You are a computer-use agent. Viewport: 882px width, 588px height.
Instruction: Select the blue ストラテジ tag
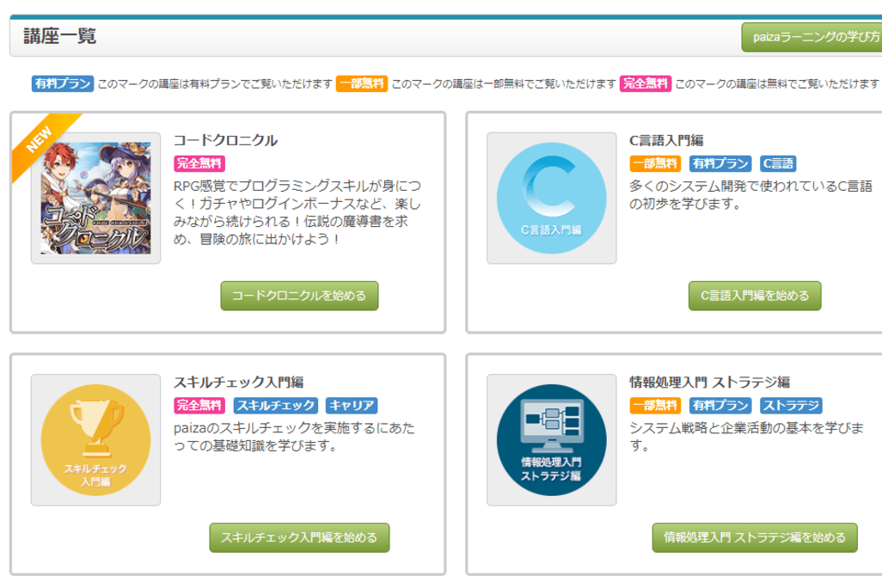(x=791, y=406)
